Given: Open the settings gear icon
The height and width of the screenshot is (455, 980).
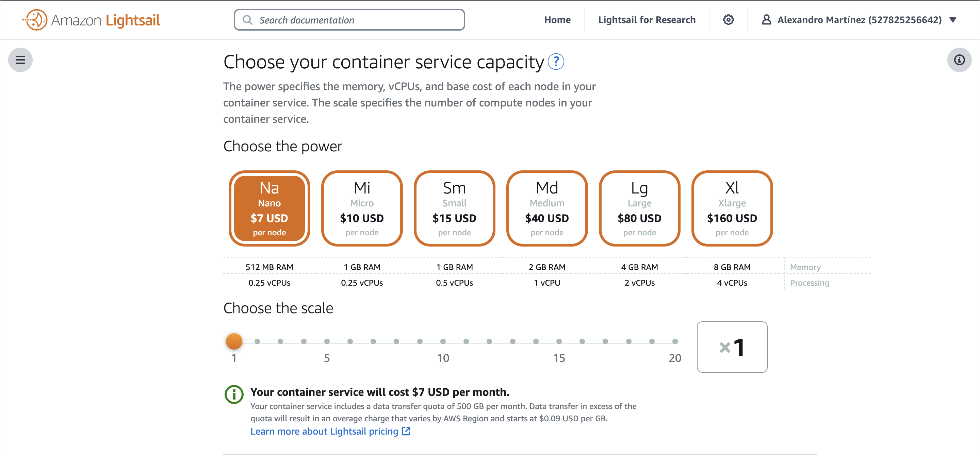Looking at the screenshot, I should (728, 20).
